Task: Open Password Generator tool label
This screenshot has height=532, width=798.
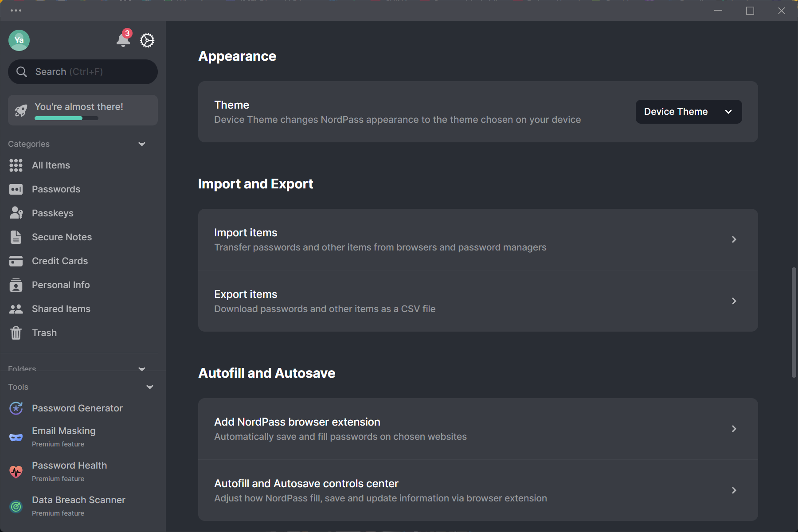Action: (x=77, y=408)
